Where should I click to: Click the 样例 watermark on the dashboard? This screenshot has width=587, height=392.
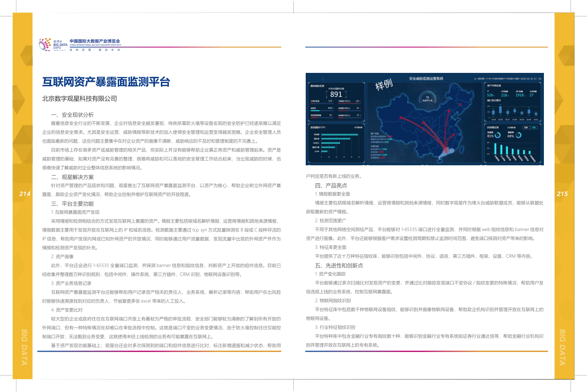tap(384, 84)
